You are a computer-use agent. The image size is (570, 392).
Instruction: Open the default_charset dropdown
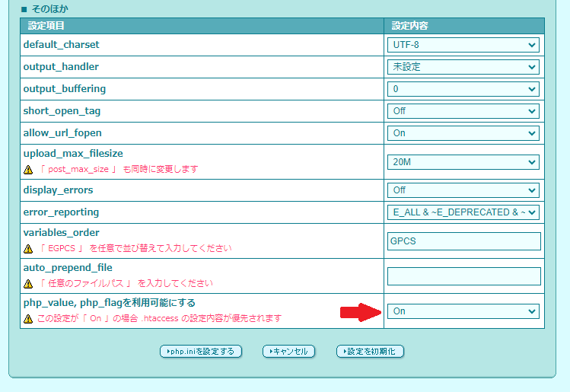tap(463, 45)
